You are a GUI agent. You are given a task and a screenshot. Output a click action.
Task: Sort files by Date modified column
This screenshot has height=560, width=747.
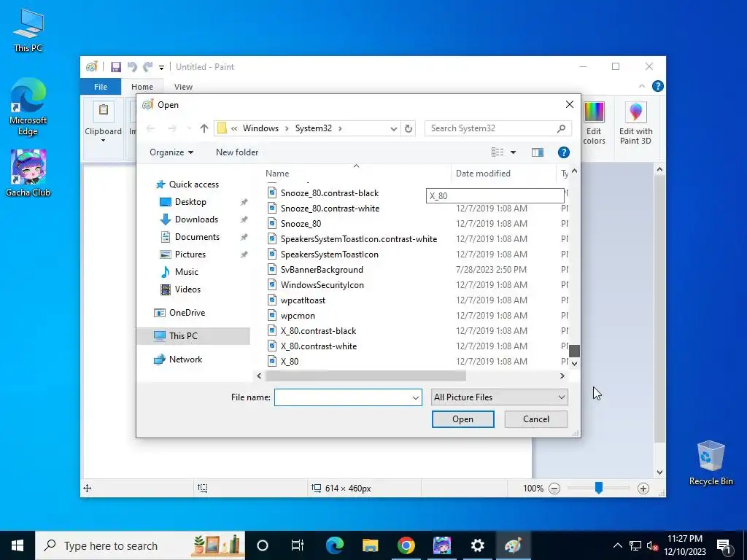[x=503, y=174]
